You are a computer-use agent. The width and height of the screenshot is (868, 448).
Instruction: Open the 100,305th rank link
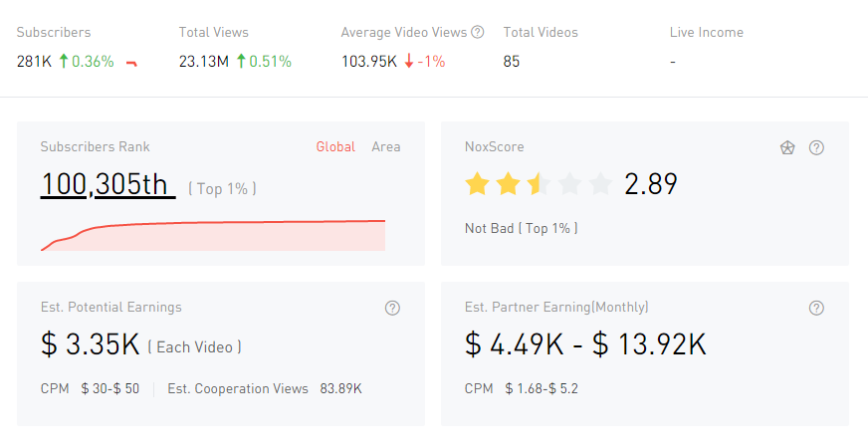point(108,185)
